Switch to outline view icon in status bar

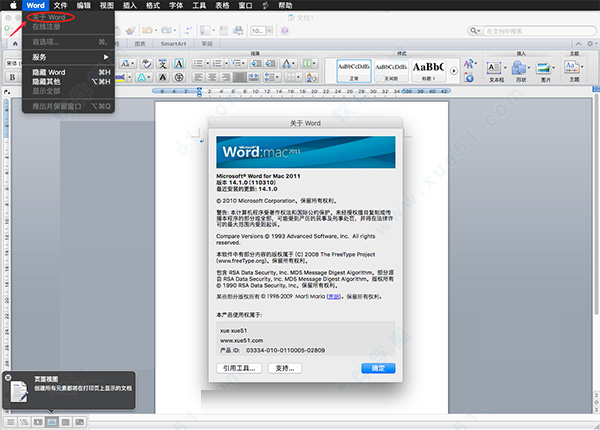pyautogui.click(x=24, y=422)
